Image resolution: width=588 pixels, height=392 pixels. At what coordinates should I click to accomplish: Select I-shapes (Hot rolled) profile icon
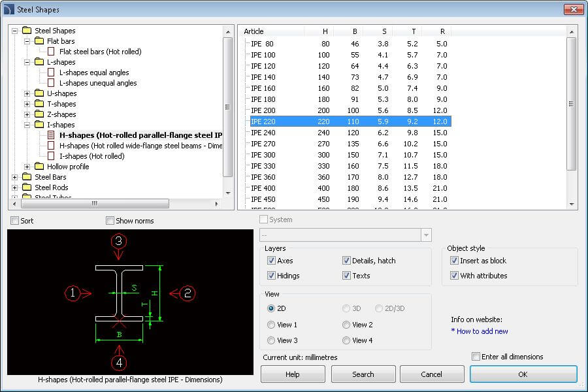pyautogui.click(x=51, y=156)
